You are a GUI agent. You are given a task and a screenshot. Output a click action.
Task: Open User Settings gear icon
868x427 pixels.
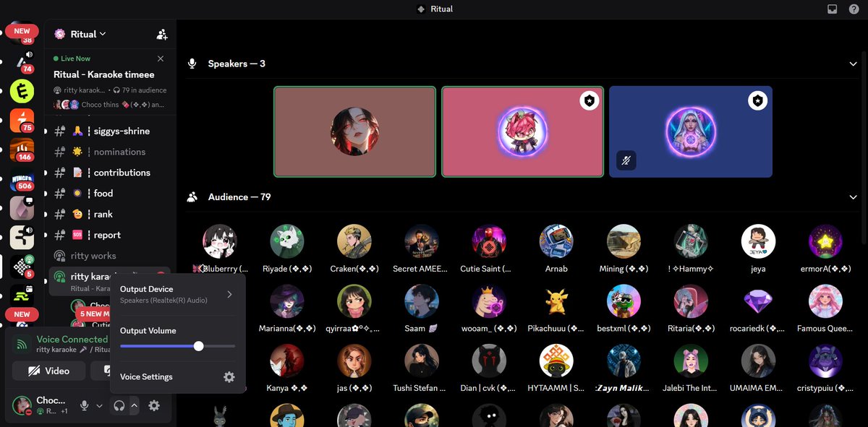point(154,406)
